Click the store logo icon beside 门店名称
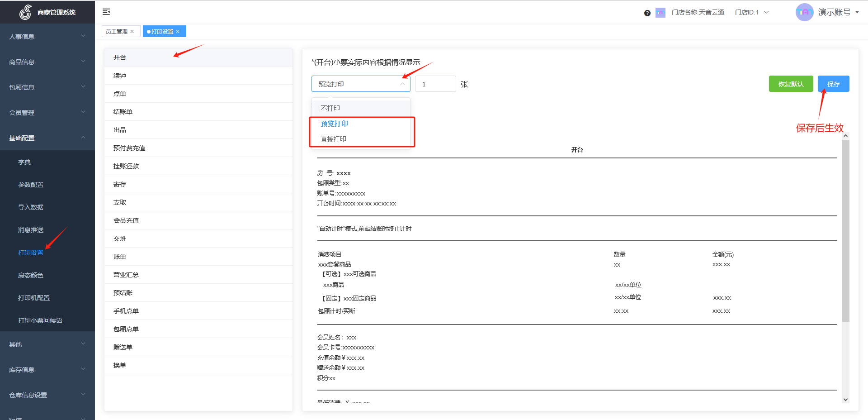The image size is (868, 420). click(660, 13)
